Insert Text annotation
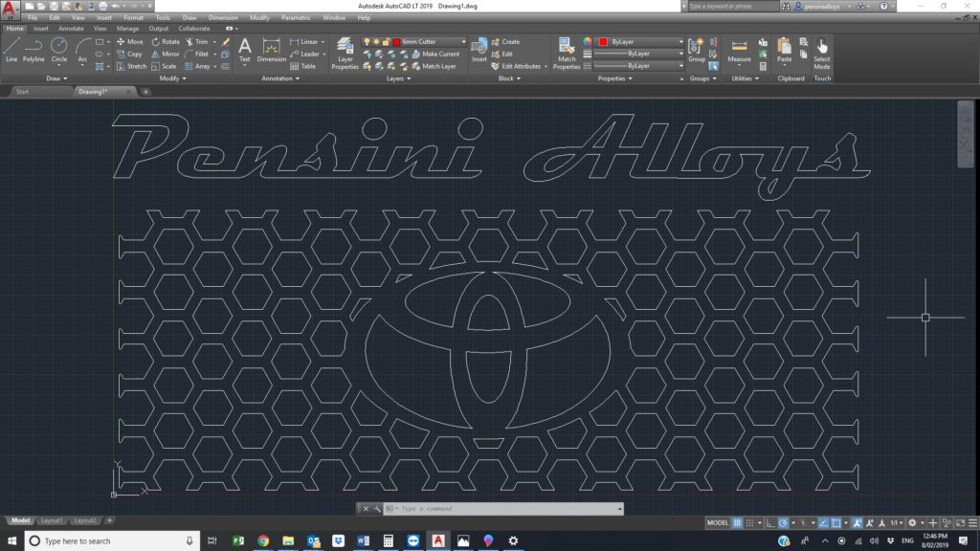Image resolution: width=980 pixels, height=551 pixels. pos(244,50)
